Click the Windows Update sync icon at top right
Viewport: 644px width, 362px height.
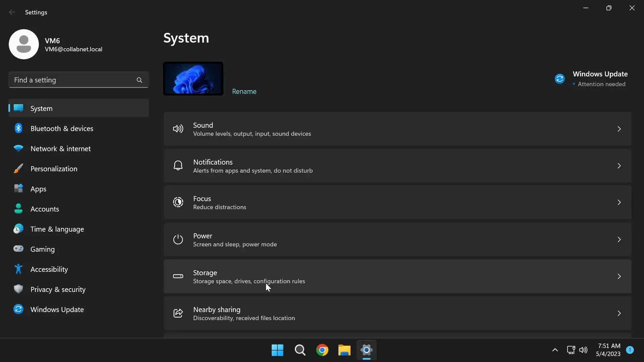point(559,79)
